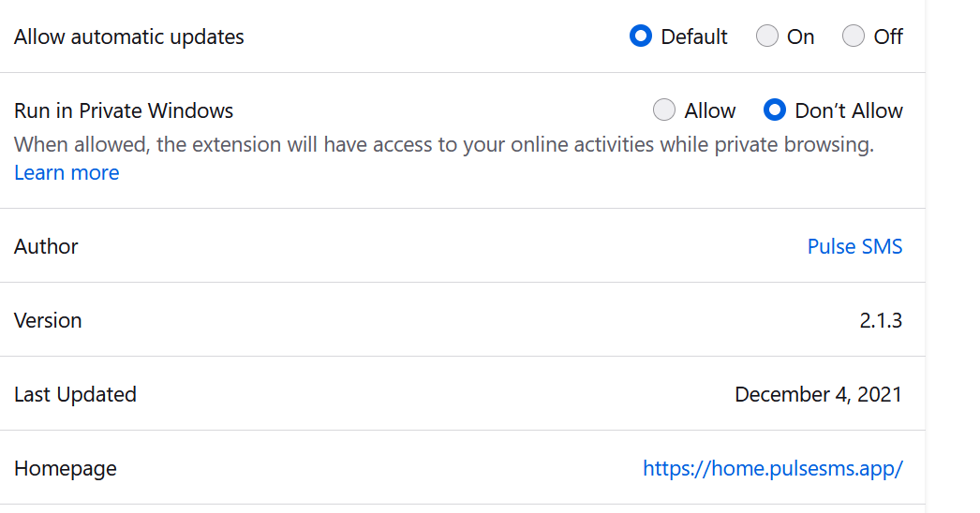Viewport: 980px width, 513px height.
Task: Click the Off option text label
Action: 888,37
